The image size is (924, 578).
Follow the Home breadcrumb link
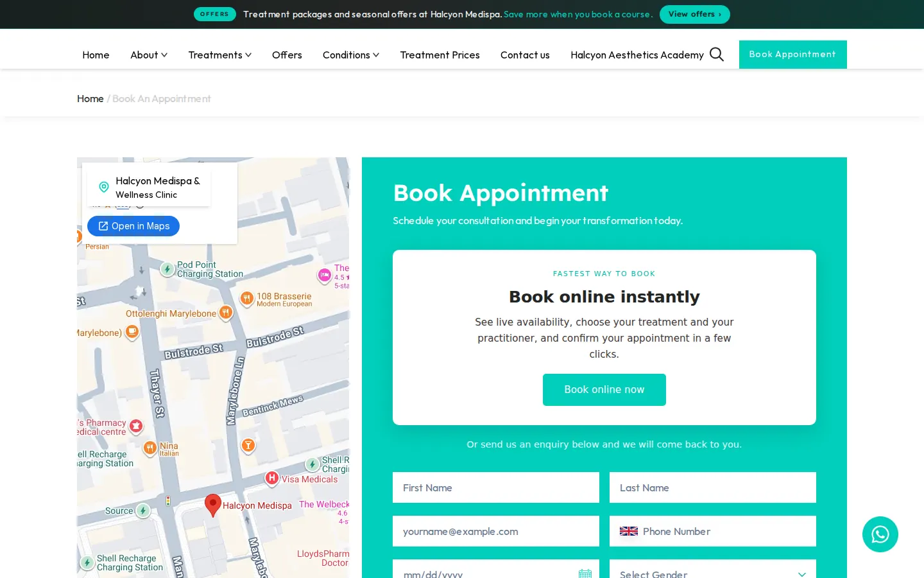pos(90,98)
